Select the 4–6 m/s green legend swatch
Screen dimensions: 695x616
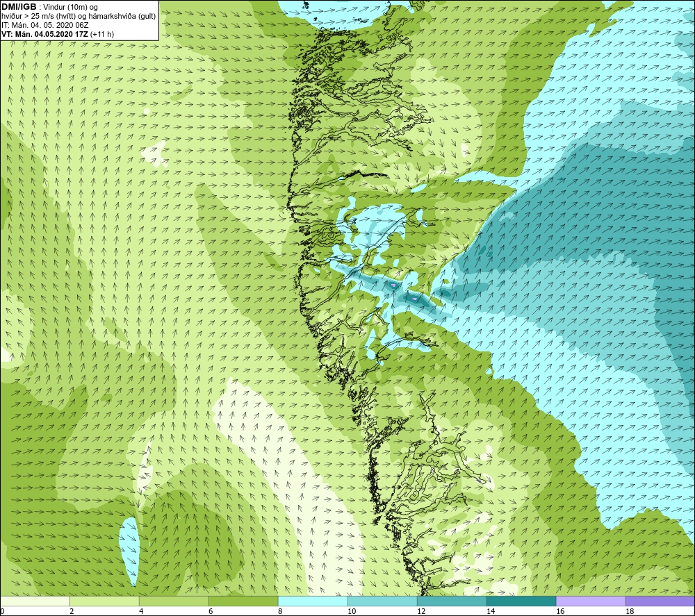[174, 601]
